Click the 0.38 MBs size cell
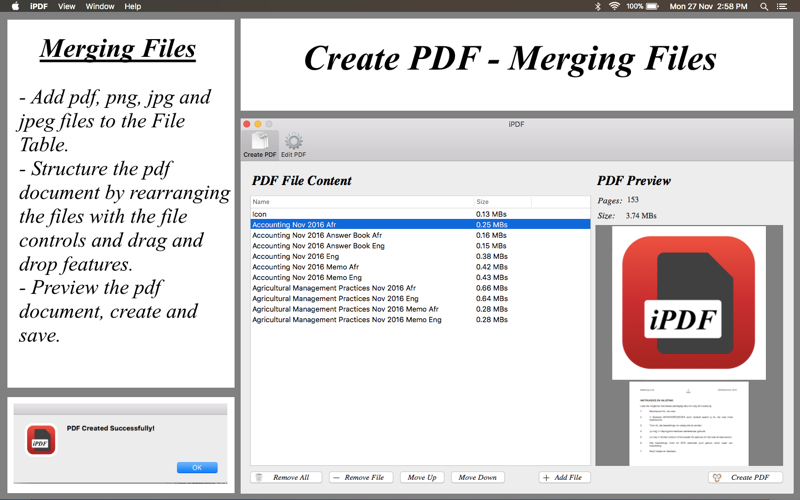The width and height of the screenshot is (800, 500). tap(491, 256)
